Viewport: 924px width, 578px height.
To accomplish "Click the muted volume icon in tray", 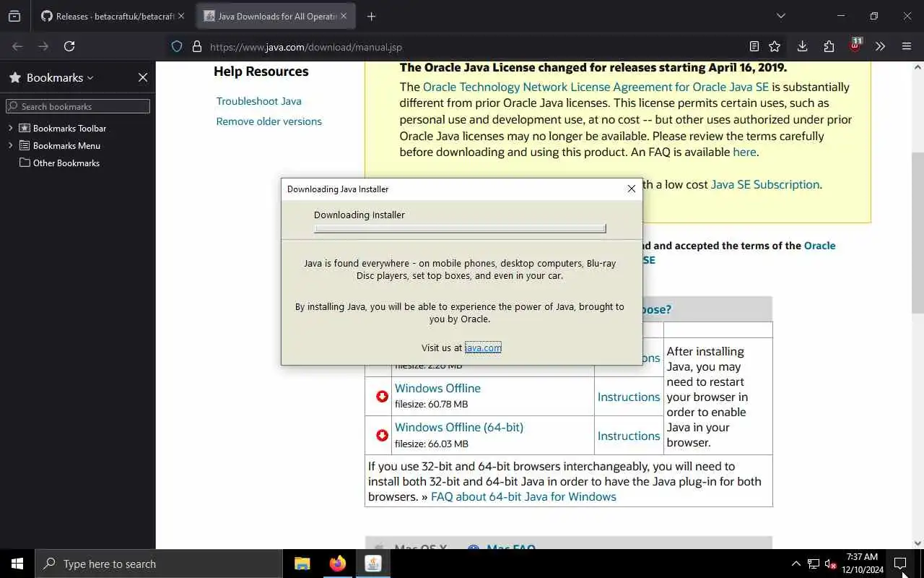I will (831, 564).
